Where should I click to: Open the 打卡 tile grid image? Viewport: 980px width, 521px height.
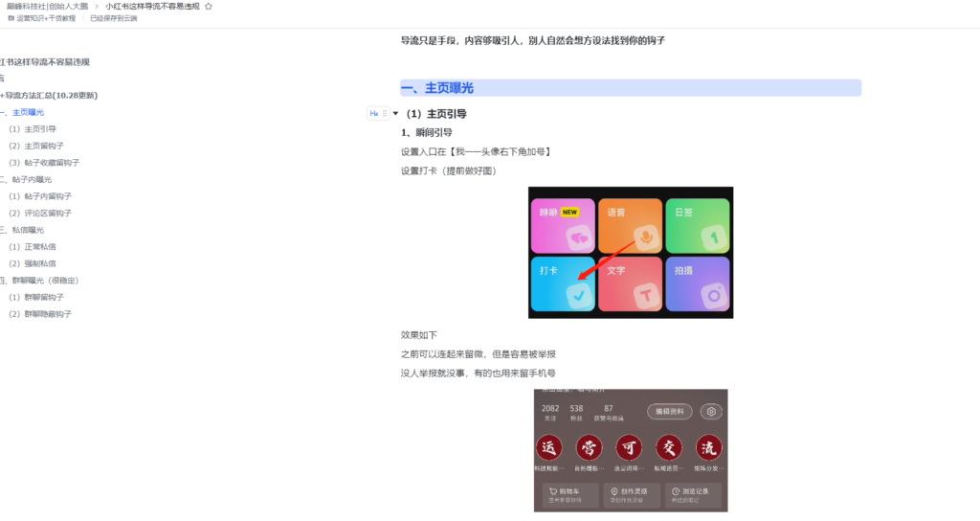pos(631,253)
